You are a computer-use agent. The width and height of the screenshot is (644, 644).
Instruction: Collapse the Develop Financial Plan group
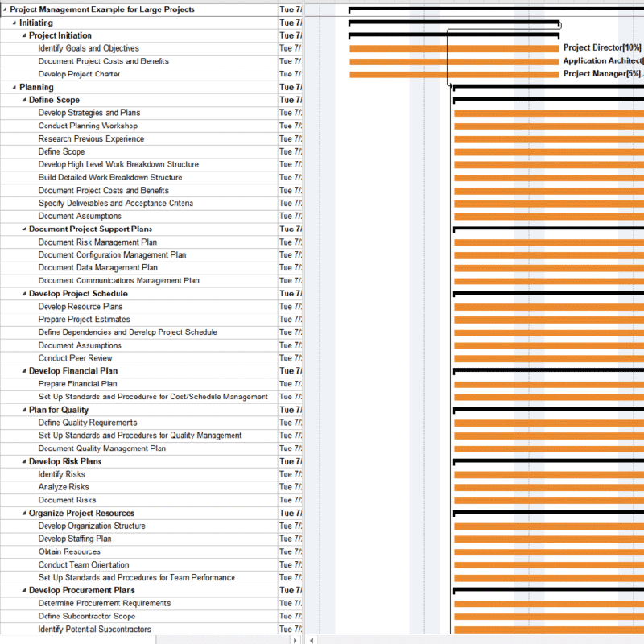point(24,371)
